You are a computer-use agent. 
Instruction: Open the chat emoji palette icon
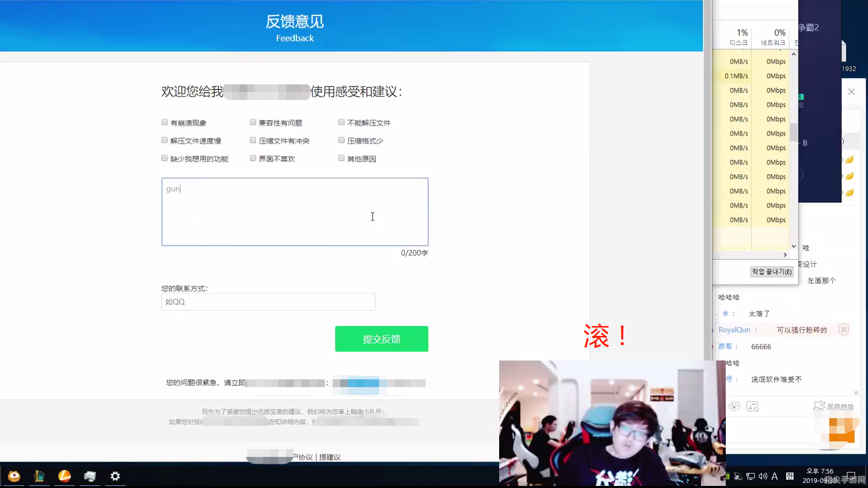coord(734,406)
